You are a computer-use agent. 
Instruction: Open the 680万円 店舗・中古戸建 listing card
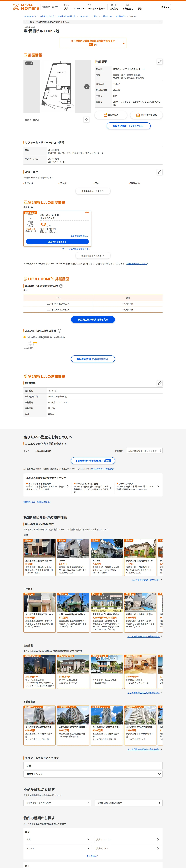click(x=73, y=613)
